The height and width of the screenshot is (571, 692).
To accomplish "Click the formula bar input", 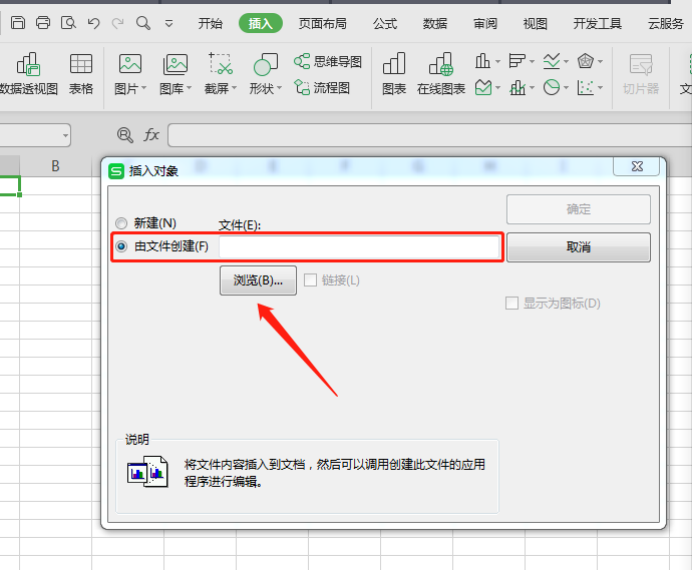I will 429,135.
